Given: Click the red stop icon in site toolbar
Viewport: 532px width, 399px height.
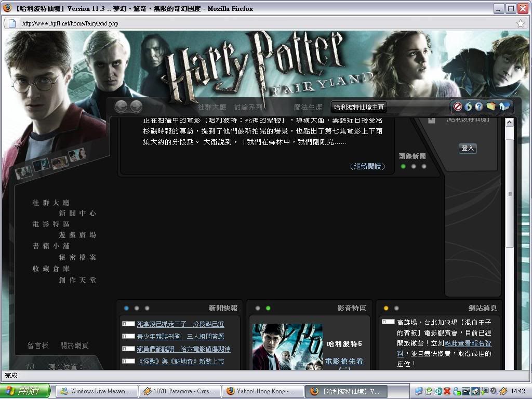Looking at the screenshot, I should pyautogui.click(x=458, y=107).
